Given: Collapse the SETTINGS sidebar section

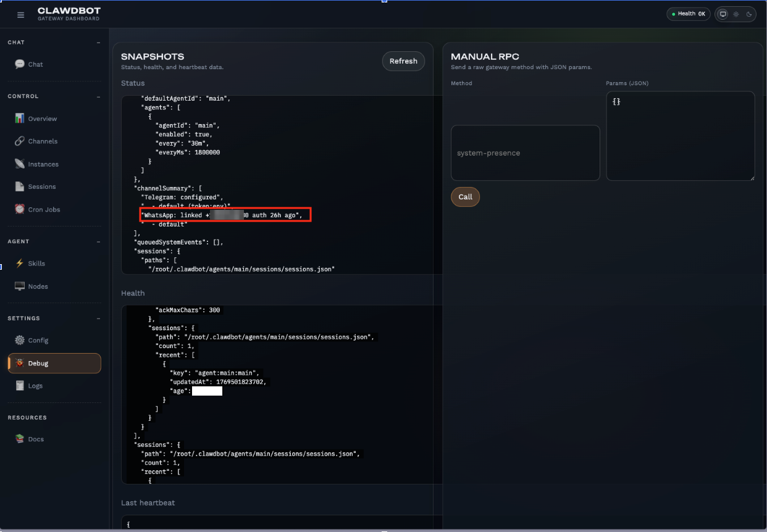Looking at the screenshot, I should (x=98, y=318).
